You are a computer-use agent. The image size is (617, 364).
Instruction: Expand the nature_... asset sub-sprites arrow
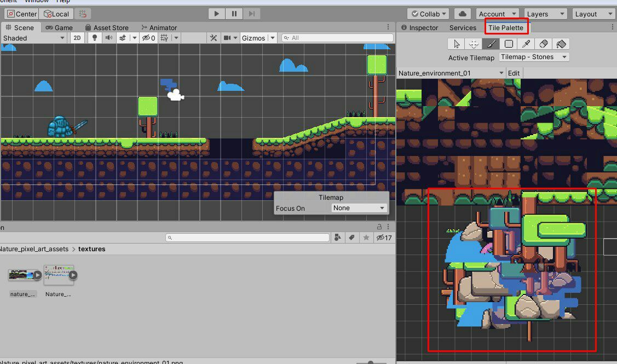(x=37, y=275)
